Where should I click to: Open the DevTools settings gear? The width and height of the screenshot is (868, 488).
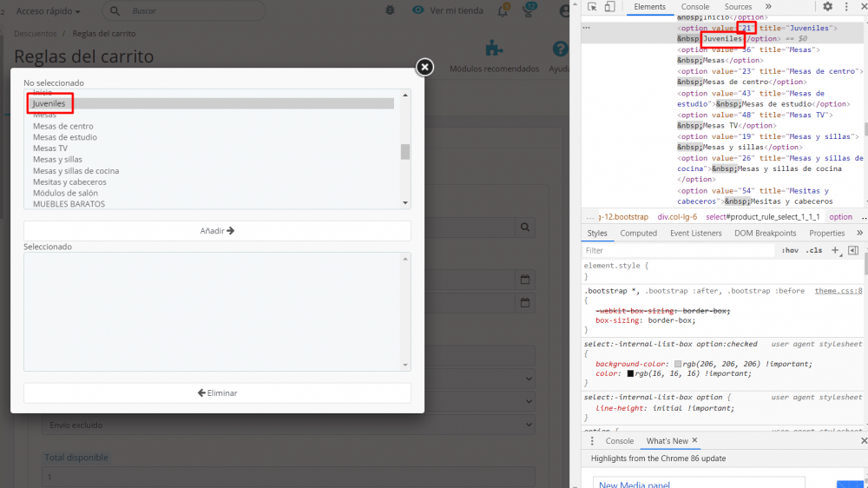[827, 7]
